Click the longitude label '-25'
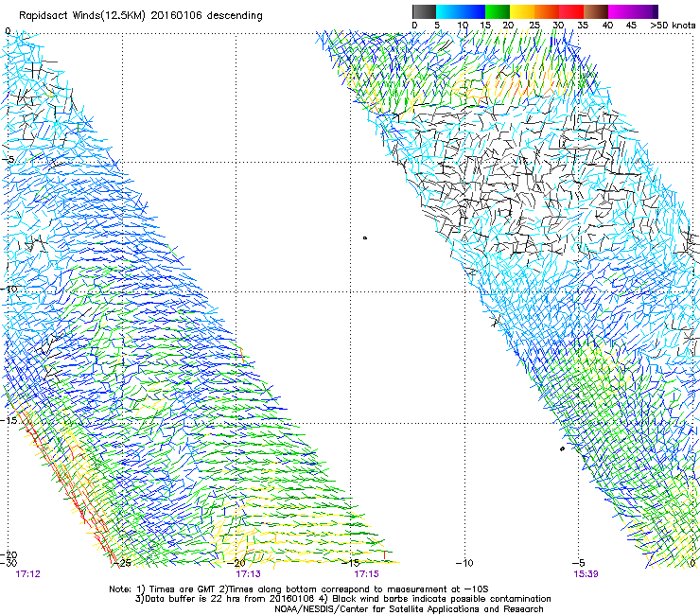700x615 pixels. (122, 563)
